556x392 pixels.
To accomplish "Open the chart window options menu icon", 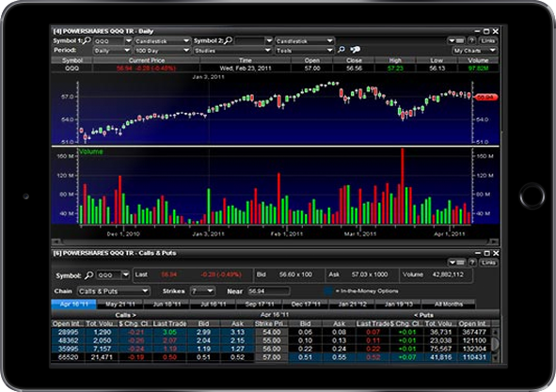I will point(456,40).
